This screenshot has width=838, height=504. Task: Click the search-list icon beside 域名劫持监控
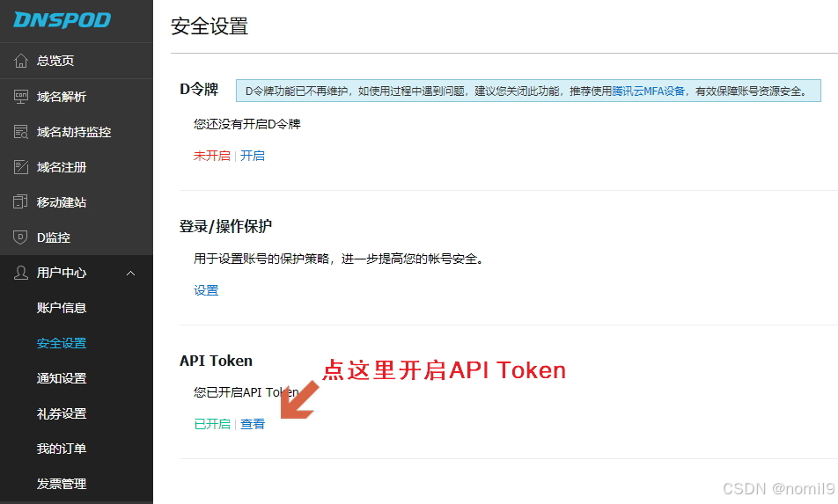click(x=21, y=132)
